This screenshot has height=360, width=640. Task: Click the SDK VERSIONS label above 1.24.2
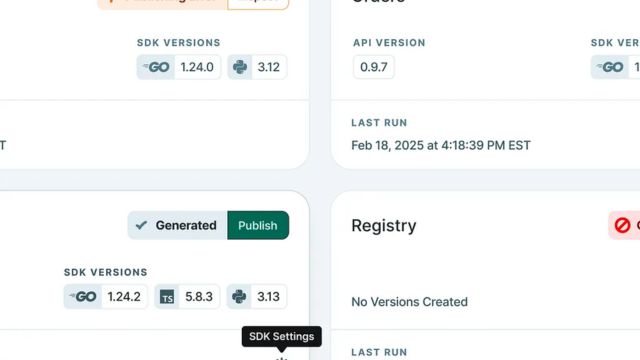point(106,272)
